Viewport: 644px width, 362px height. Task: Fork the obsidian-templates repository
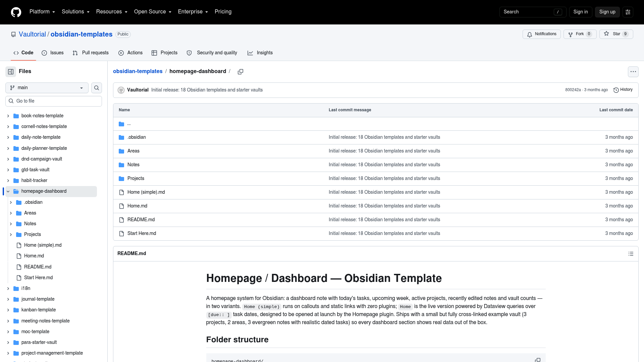pos(580,34)
